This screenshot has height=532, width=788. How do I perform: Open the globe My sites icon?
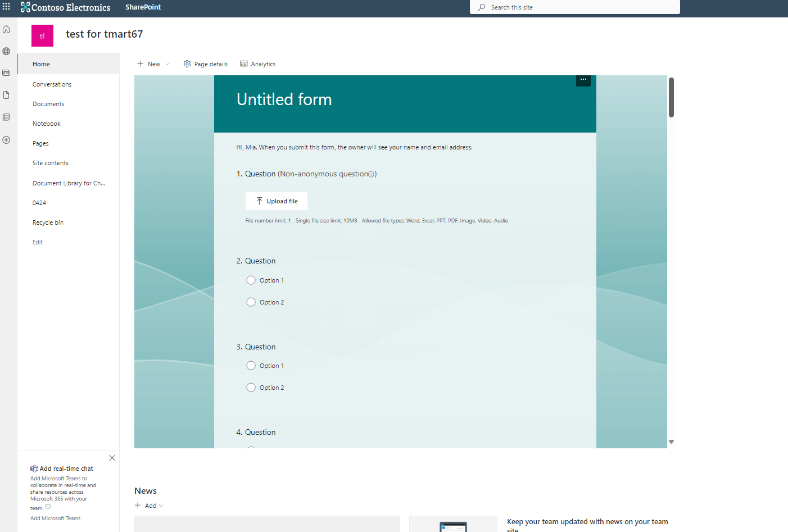[6, 51]
